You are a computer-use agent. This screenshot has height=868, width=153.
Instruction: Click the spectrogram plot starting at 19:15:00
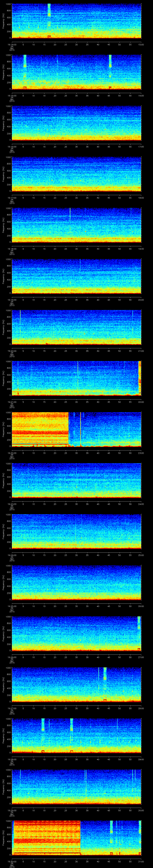click(x=76, y=72)
